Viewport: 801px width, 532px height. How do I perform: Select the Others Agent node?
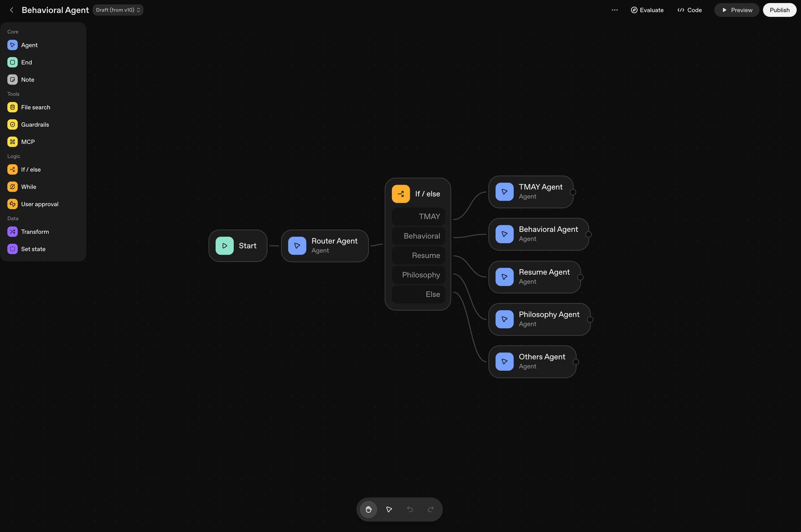(x=532, y=361)
